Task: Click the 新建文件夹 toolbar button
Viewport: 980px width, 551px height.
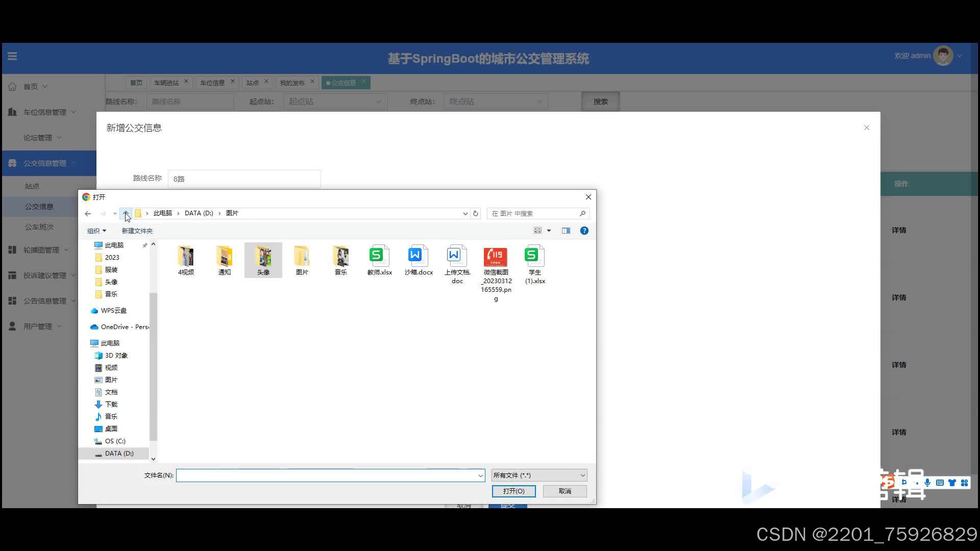Action: coord(137,231)
